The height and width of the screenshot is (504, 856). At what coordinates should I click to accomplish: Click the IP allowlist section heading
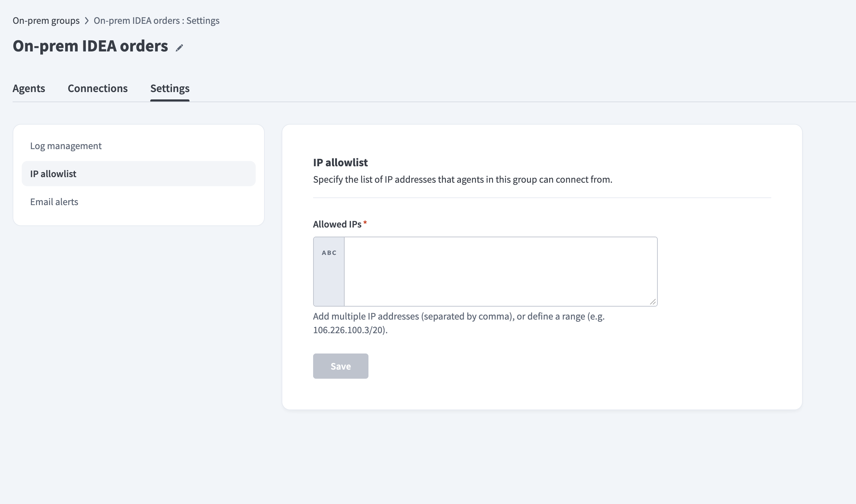tap(340, 162)
